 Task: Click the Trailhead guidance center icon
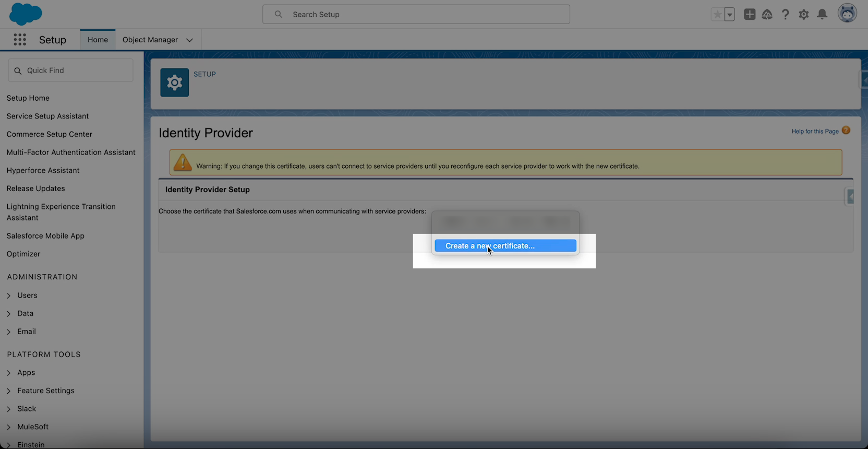point(767,15)
